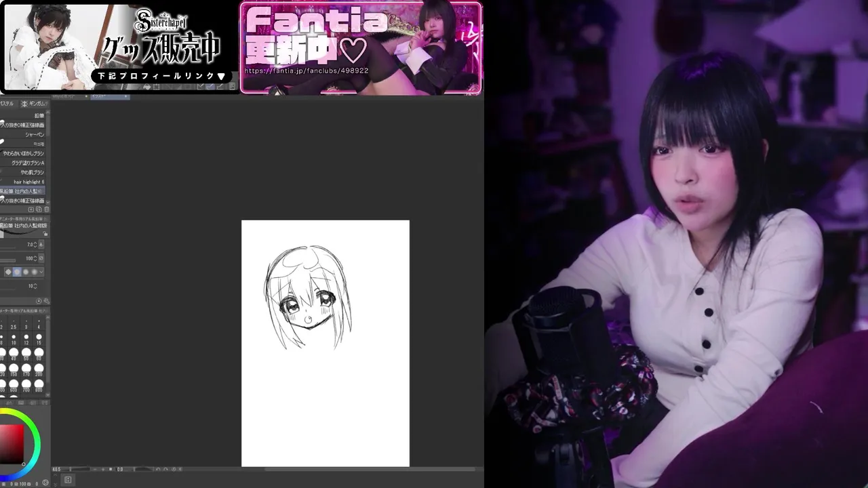This screenshot has width=868, height=488.
Task: Open the ギンガム sub tool tab
Action: tap(34, 104)
